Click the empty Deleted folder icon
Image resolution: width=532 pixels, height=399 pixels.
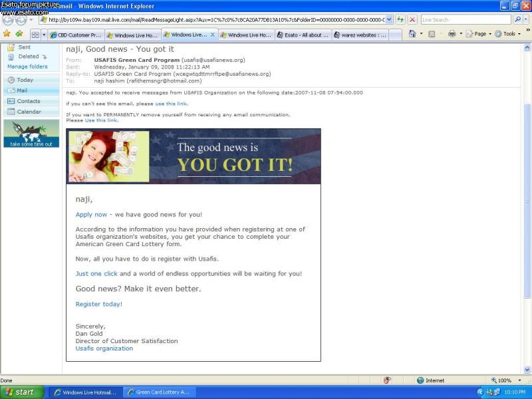[x=45, y=57]
